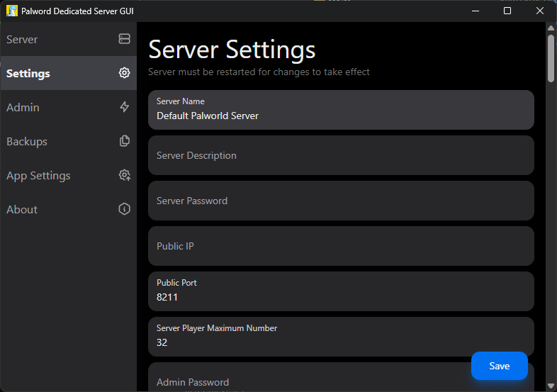The width and height of the screenshot is (557, 392).
Task: Click the App Settings cog icon
Action: coord(124,175)
